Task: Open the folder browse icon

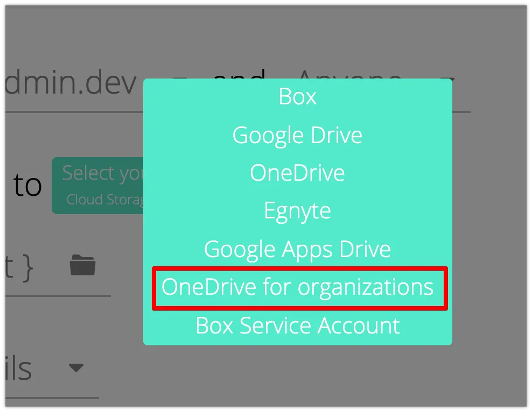Action: 82,265
